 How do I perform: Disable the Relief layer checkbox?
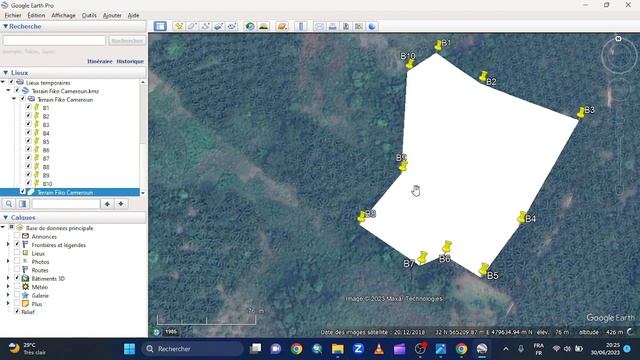pyautogui.click(x=17, y=311)
